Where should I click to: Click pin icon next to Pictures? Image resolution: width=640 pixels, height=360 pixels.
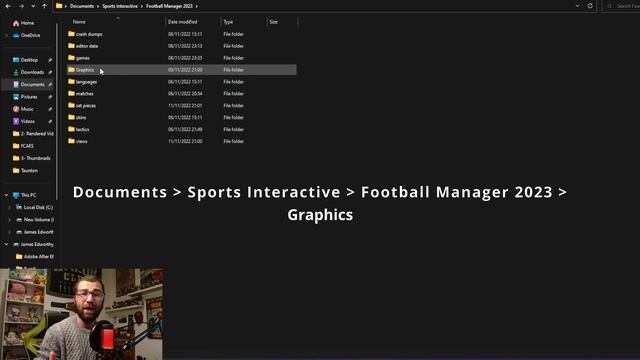[50, 97]
